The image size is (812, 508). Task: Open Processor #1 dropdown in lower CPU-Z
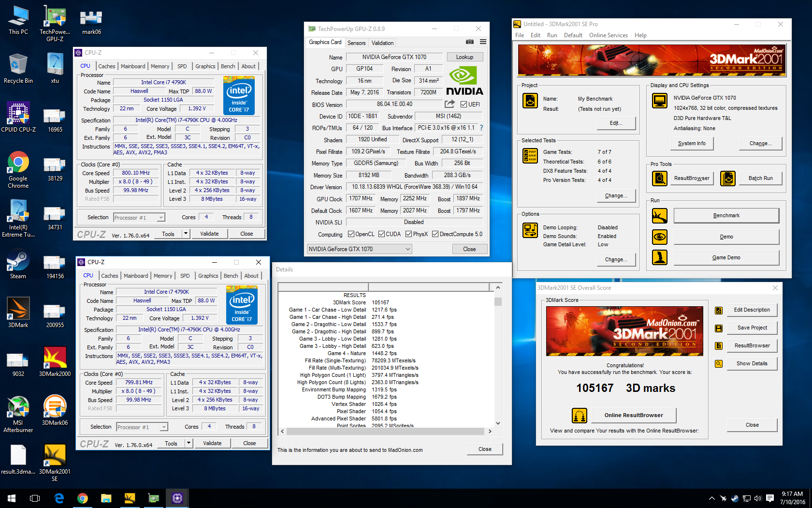(x=142, y=427)
